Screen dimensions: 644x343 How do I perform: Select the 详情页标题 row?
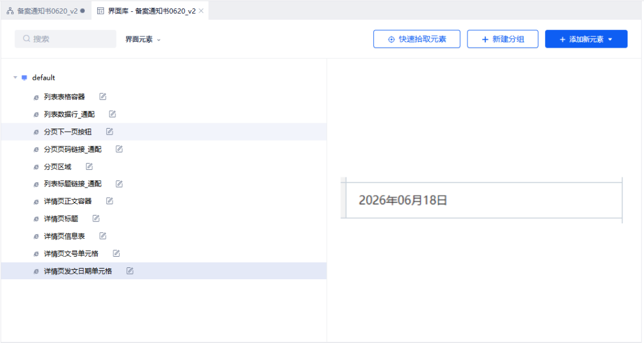(x=163, y=219)
